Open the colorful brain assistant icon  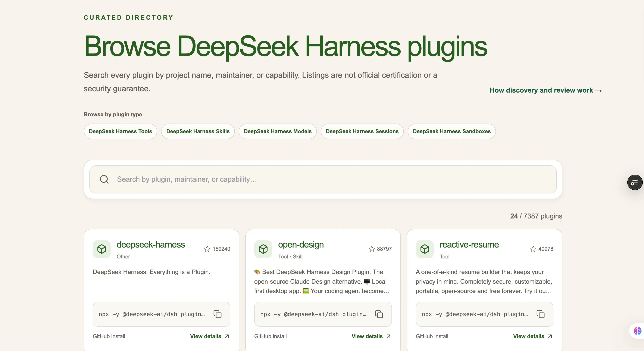[x=637, y=331]
